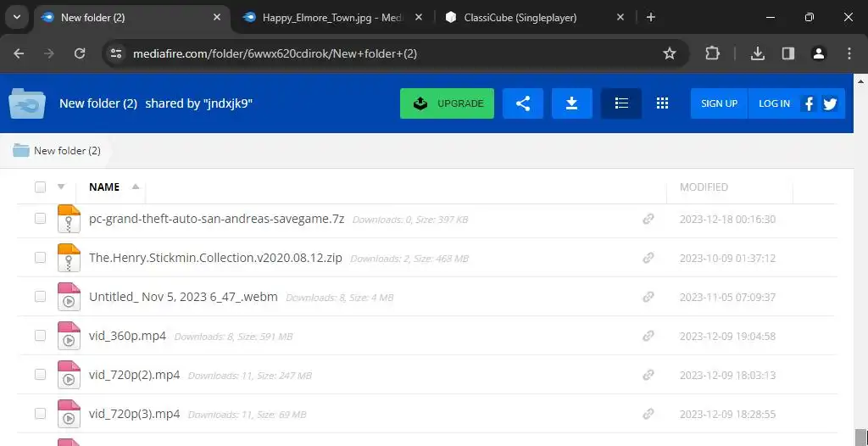
Task: Click the LOG IN button
Action: coord(774,103)
